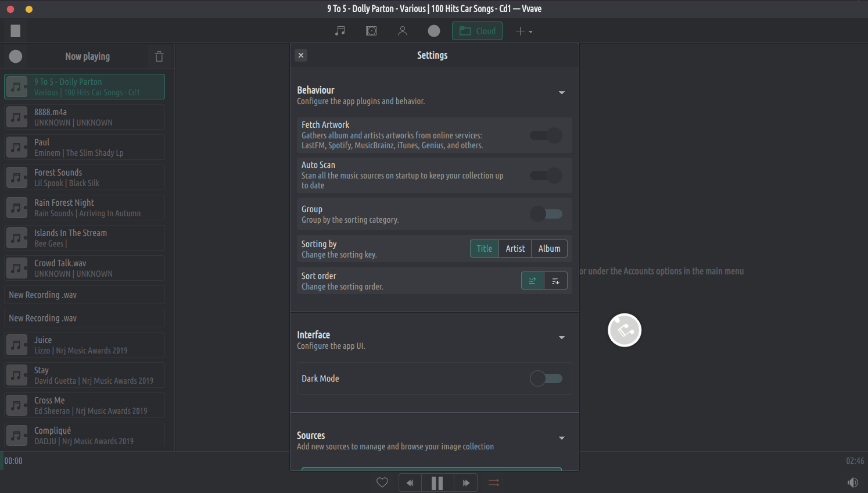
Task: Disable the Fetch Artwork switch
Action: coord(546,135)
